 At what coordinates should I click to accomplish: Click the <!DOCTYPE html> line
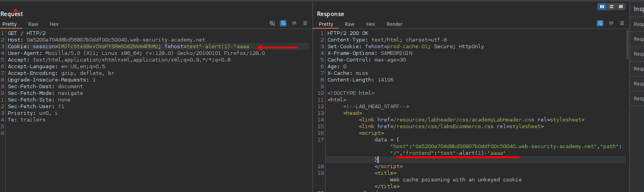click(x=351, y=93)
